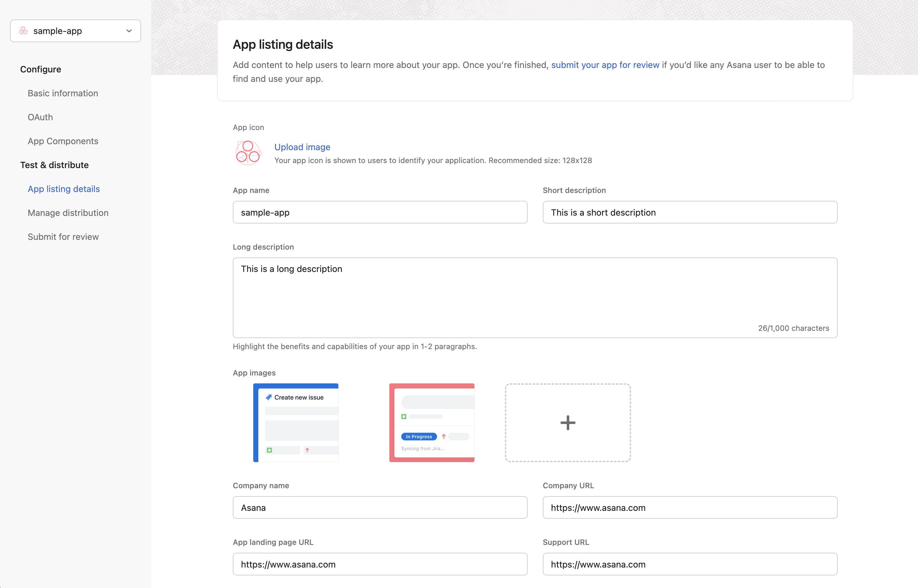Select the Create new issue thumbnail

pos(296,423)
